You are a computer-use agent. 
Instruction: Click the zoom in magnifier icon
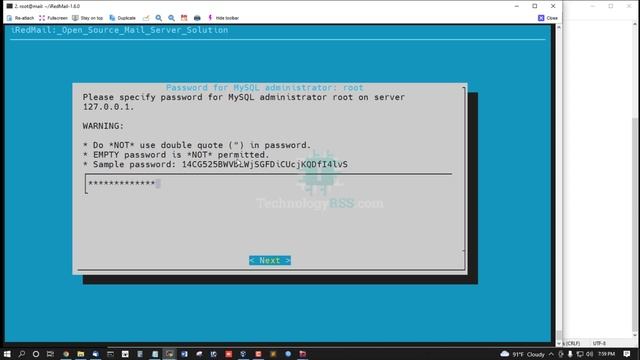pos(159,18)
